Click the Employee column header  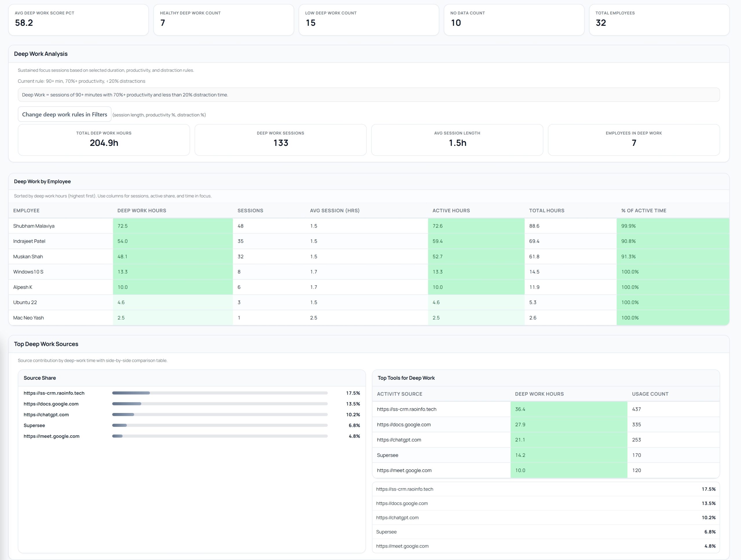(x=26, y=210)
